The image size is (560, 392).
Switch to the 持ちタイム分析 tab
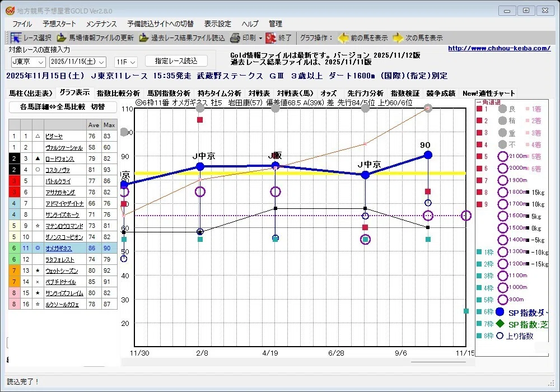tap(220, 93)
